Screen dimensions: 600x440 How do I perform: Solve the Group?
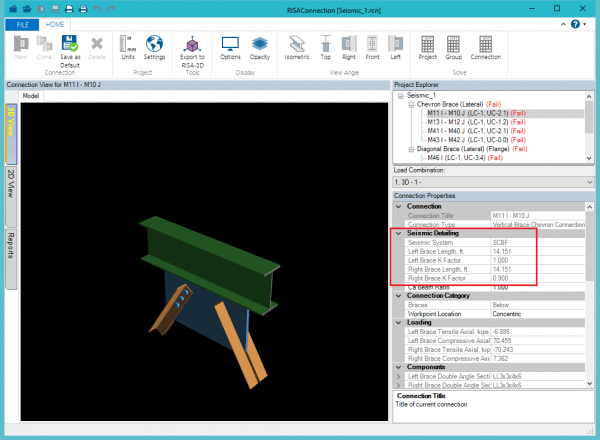pos(453,47)
